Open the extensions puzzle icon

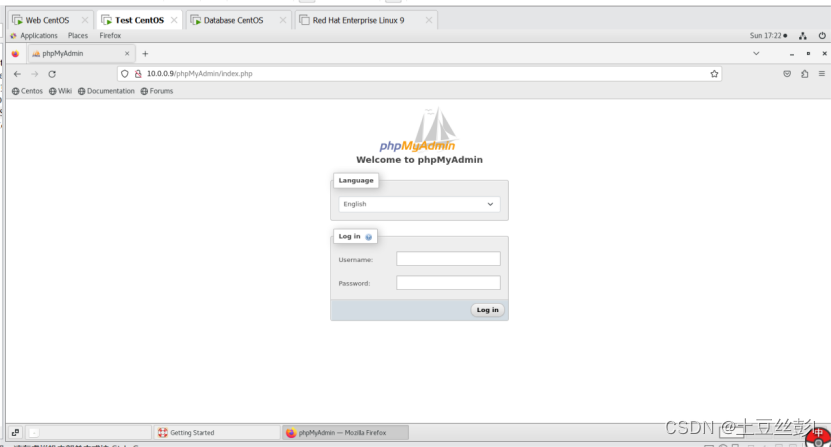tap(805, 74)
